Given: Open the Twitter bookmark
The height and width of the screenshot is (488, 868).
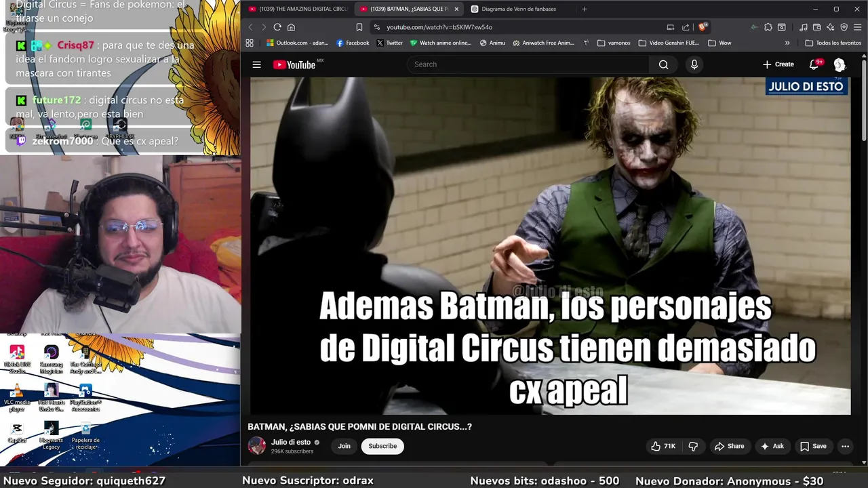Looking at the screenshot, I should tap(389, 43).
